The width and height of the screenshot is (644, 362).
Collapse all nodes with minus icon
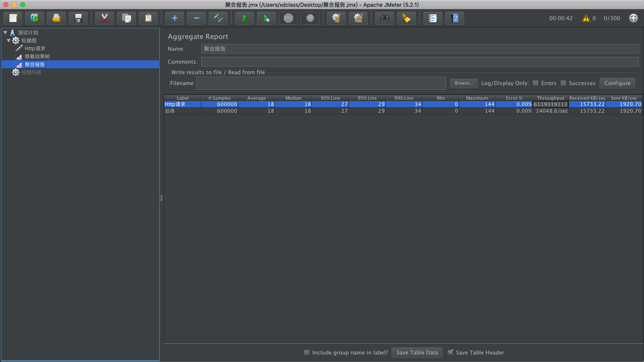(x=196, y=18)
